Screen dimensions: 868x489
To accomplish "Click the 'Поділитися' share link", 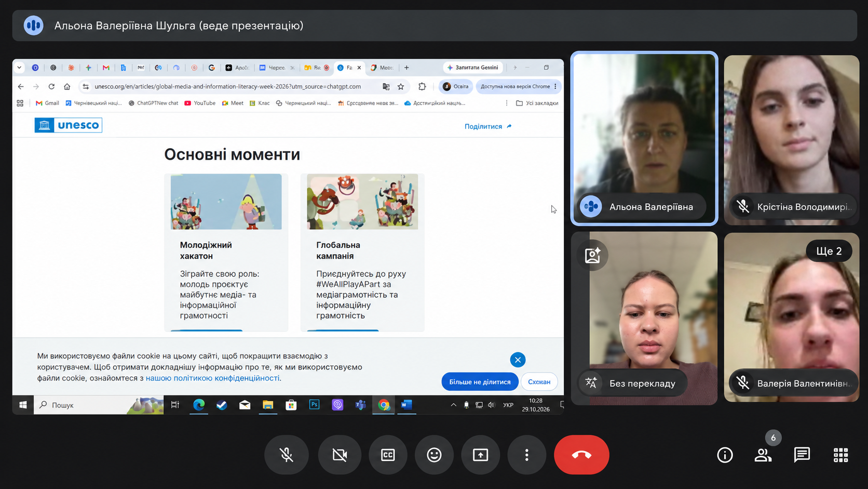I will coord(488,126).
